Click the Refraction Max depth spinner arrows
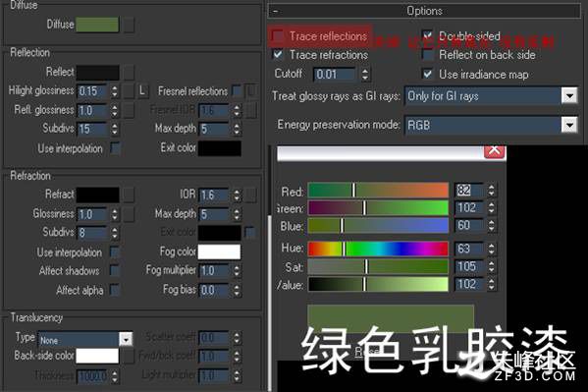This screenshot has height=392, width=588. (x=237, y=214)
